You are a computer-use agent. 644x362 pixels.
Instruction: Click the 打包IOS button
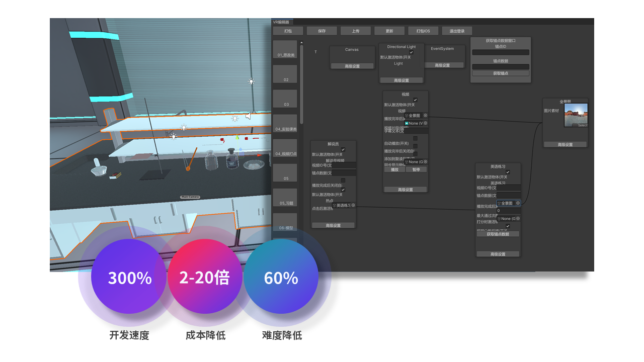click(423, 31)
